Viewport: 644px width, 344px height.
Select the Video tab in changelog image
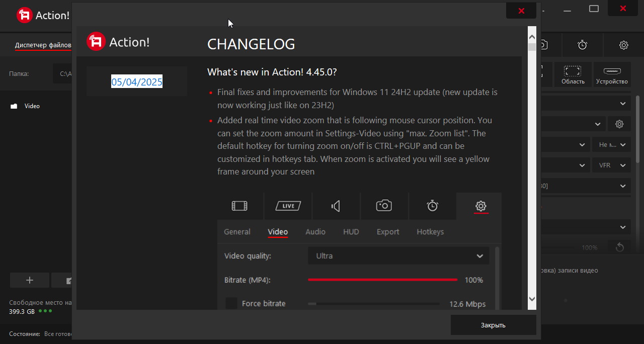(x=278, y=232)
